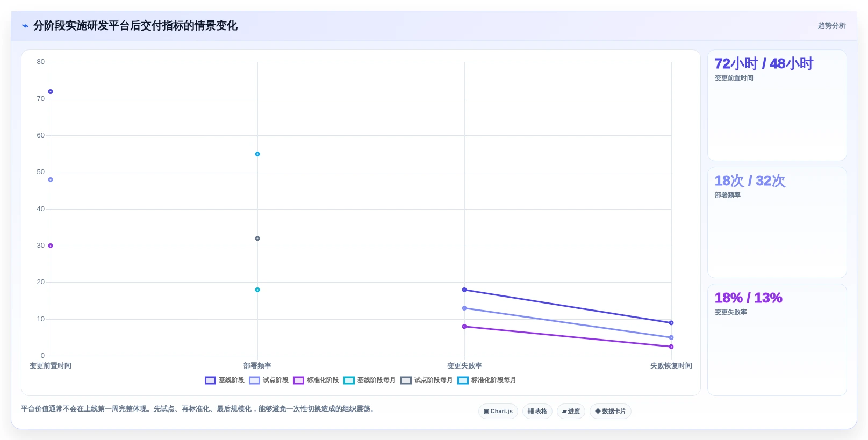Toggle the 试点阶段 legend series

coord(269,380)
